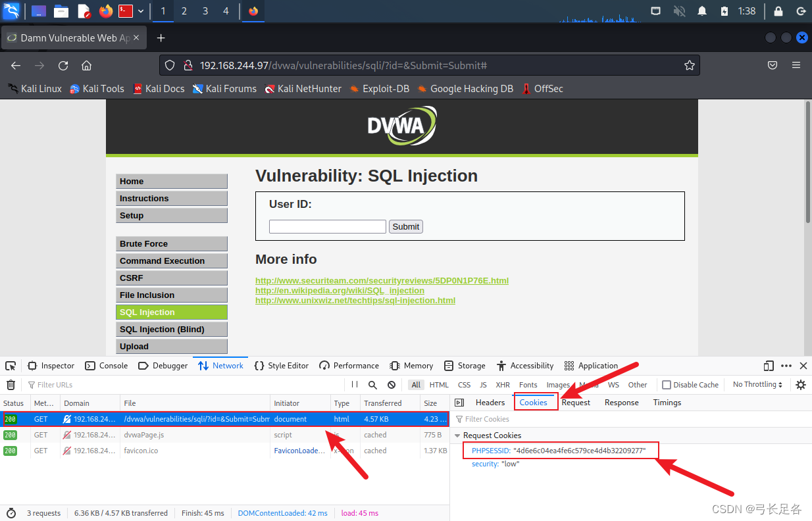Screen dimensions: 812x521
Task: Clear network requests with the trash icon
Action: click(11, 384)
